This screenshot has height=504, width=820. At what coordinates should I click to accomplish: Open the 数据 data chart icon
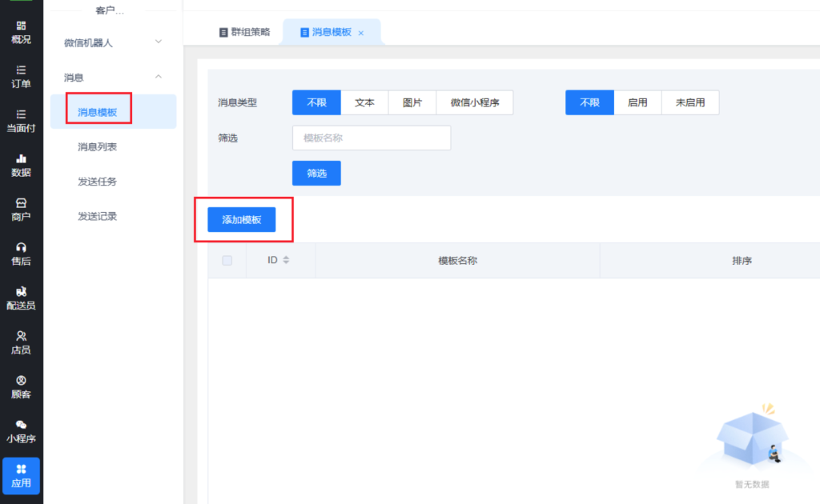point(21,165)
